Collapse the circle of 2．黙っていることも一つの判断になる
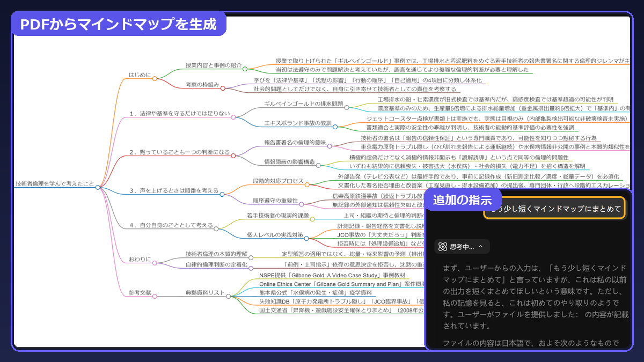This screenshot has width=644, height=362. 233,156
